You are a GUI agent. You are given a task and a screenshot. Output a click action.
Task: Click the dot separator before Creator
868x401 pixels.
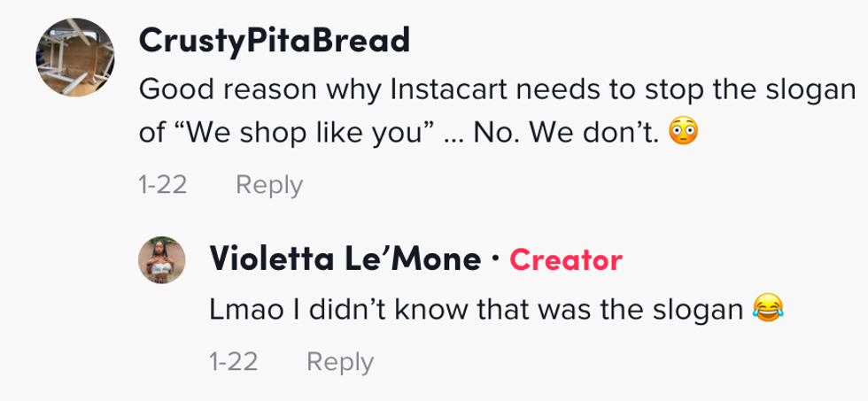[x=495, y=259]
